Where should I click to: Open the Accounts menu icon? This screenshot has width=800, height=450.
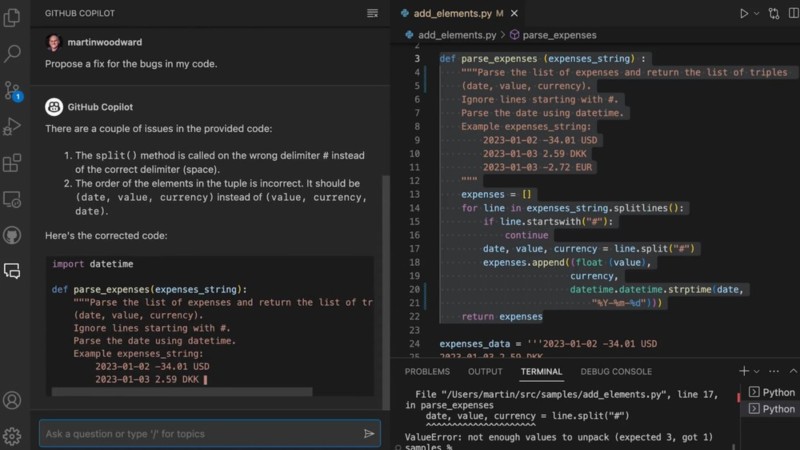tap(12, 401)
